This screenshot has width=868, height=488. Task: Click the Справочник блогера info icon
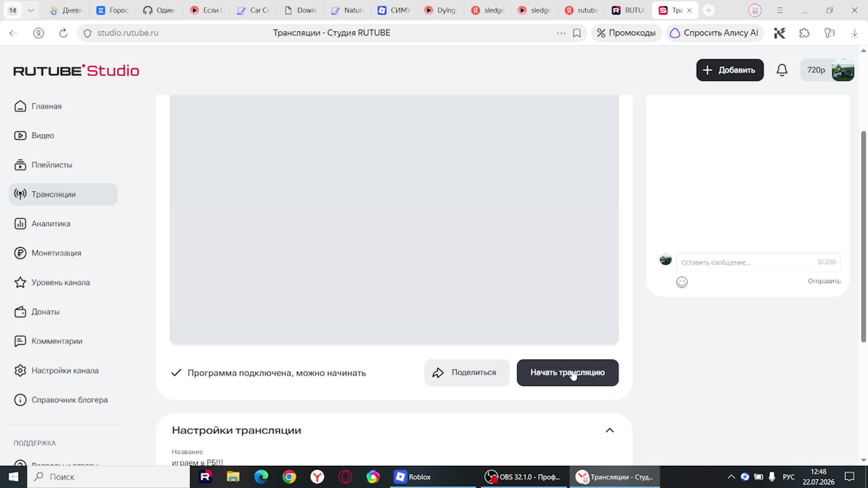[20, 400]
